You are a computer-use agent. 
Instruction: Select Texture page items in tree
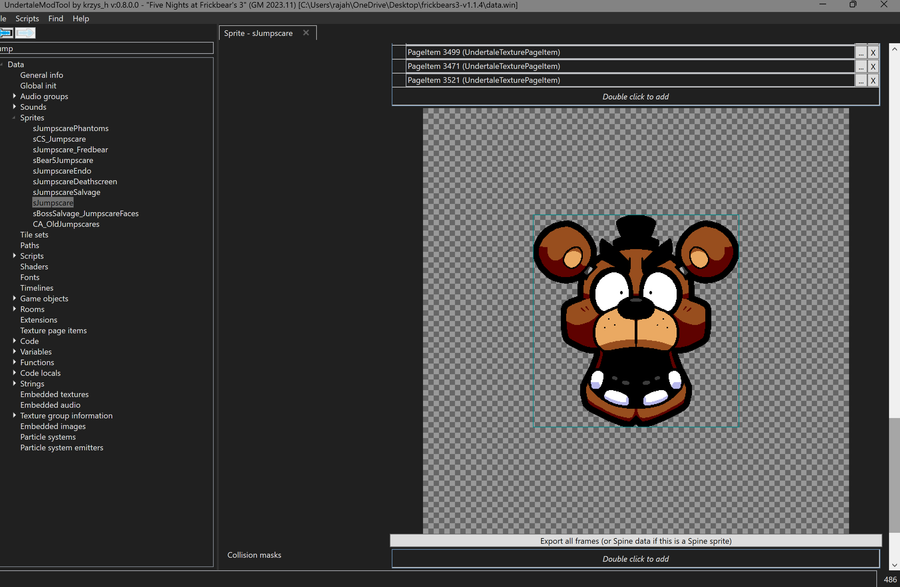53,331
